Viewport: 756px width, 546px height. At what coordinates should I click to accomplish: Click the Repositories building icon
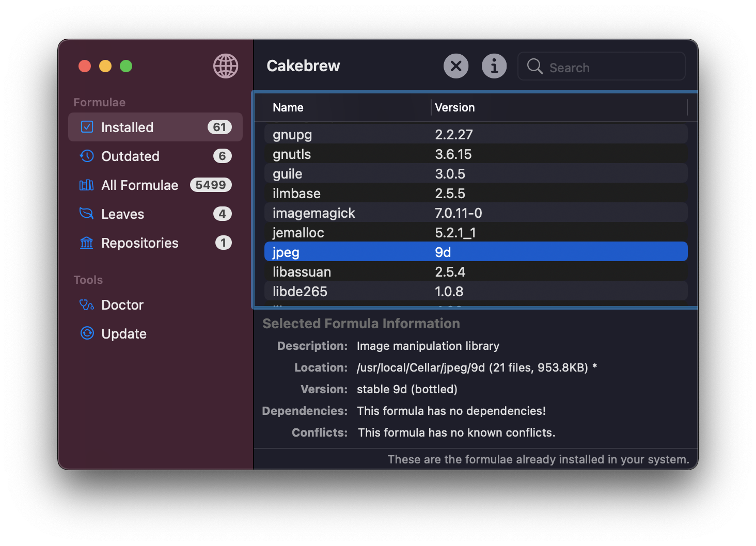point(87,243)
